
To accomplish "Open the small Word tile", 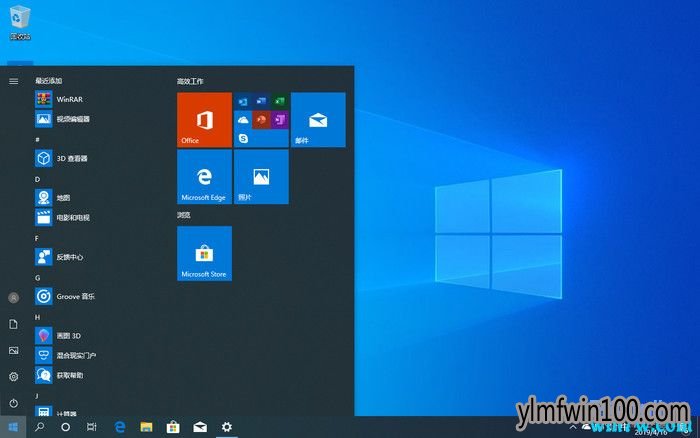I will click(261, 101).
